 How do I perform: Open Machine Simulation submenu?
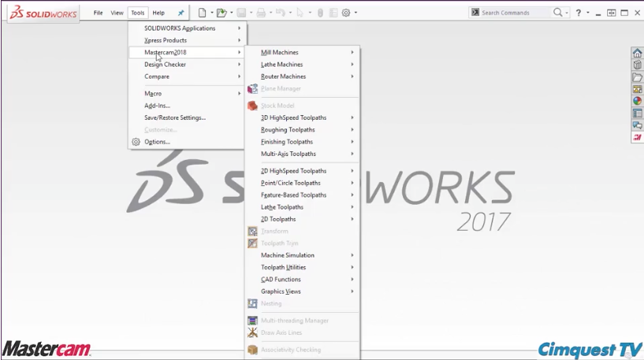pos(303,255)
